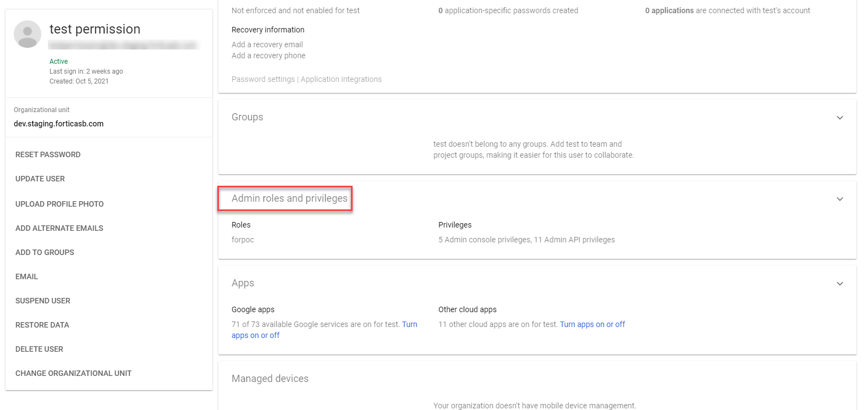Turn Google apps on or off for test
This screenshot has height=410, width=868.
410,324
